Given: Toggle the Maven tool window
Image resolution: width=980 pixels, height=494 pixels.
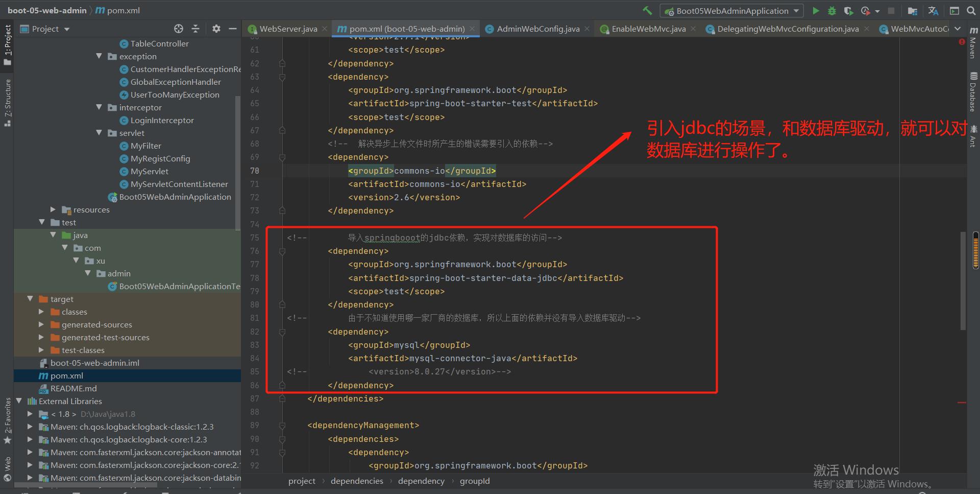Looking at the screenshot, I should pyautogui.click(x=973, y=43).
